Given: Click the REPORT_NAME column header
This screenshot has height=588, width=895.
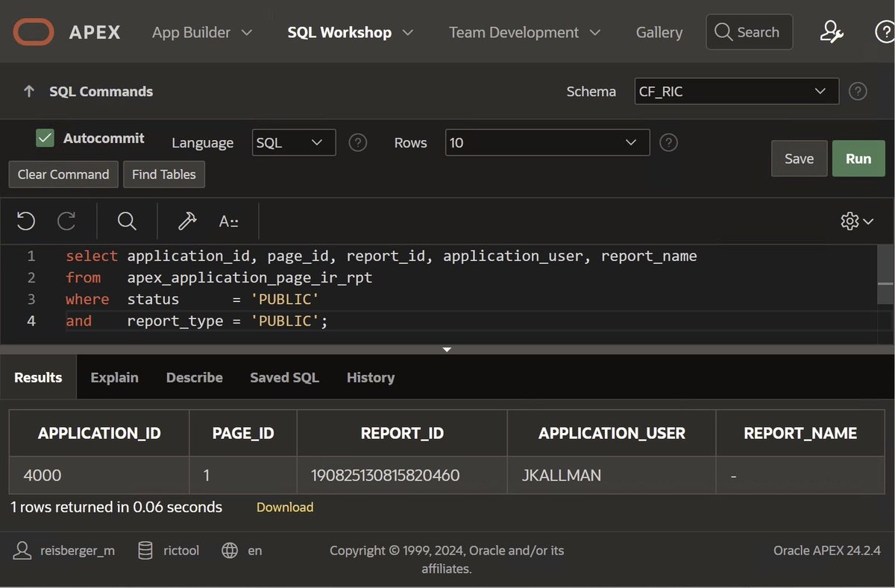Looking at the screenshot, I should coord(800,433).
